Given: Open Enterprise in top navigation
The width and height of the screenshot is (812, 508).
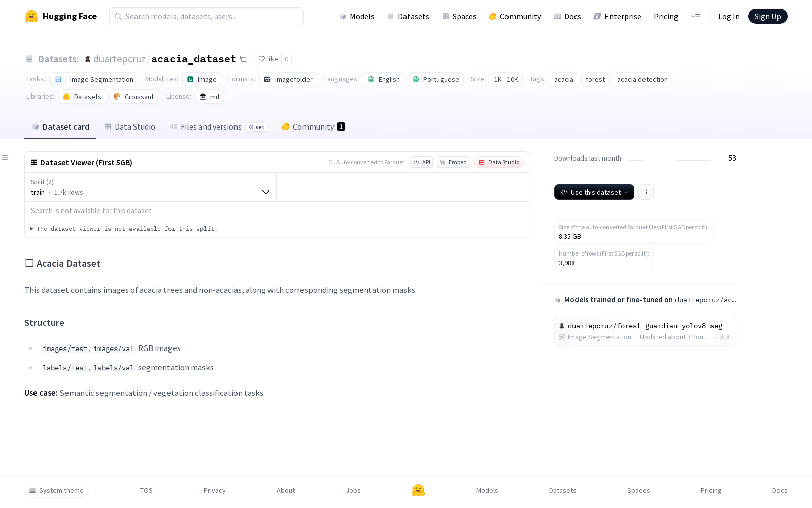Looking at the screenshot, I should click(x=617, y=16).
